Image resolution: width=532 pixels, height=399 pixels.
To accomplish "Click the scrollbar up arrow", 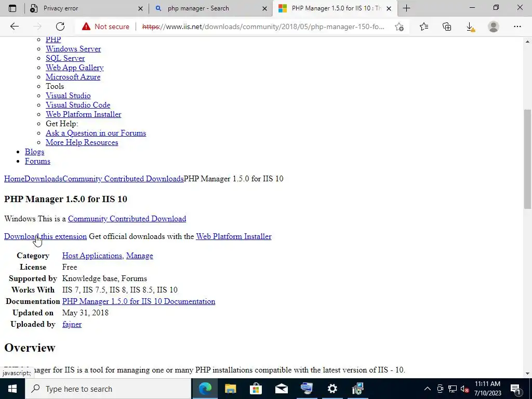I will click(527, 42).
